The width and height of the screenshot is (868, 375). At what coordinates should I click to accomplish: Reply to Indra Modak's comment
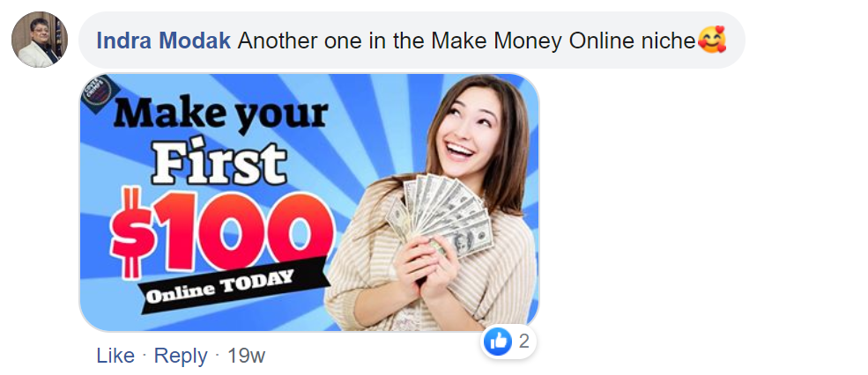(x=181, y=356)
